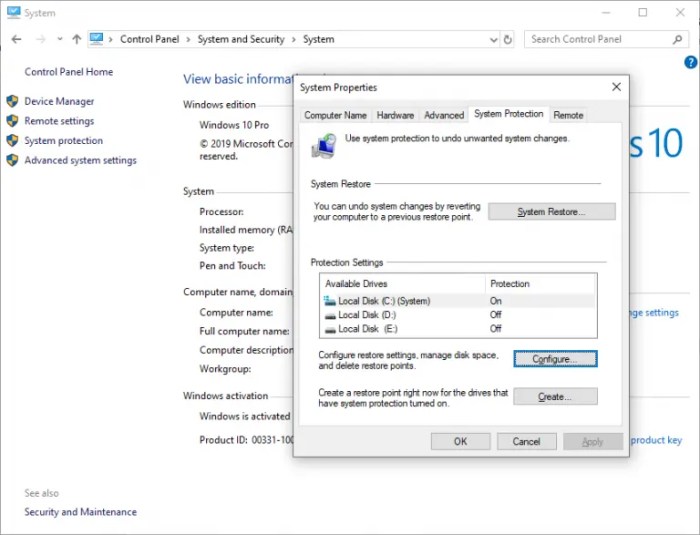
Task: Switch to the Hardware tab
Action: tap(395, 115)
